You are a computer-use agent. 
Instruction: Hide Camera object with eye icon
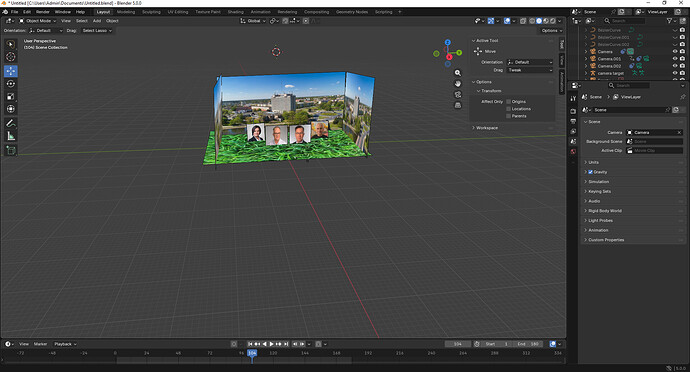click(x=675, y=52)
